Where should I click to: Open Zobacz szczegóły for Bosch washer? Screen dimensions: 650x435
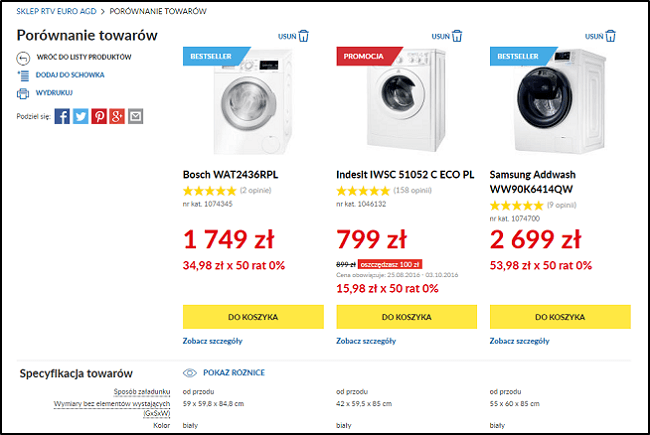tap(213, 340)
